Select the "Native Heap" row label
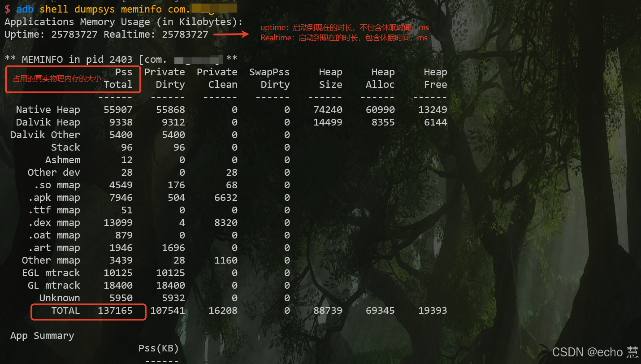641x364 pixels. [x=48, y=109]
